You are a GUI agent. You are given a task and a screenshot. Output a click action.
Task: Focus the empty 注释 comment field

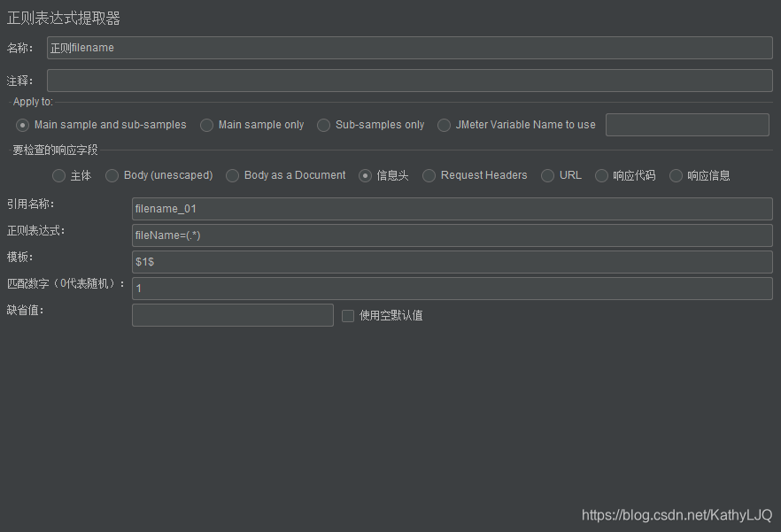click(x=409, y=81)
